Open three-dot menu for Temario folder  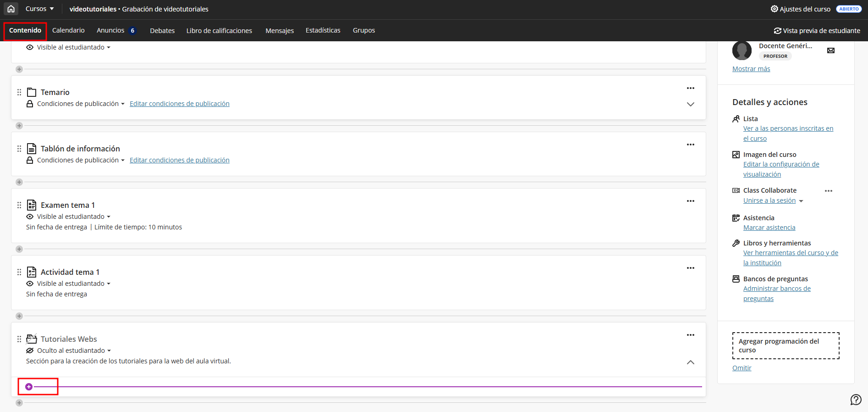[690, 88]
